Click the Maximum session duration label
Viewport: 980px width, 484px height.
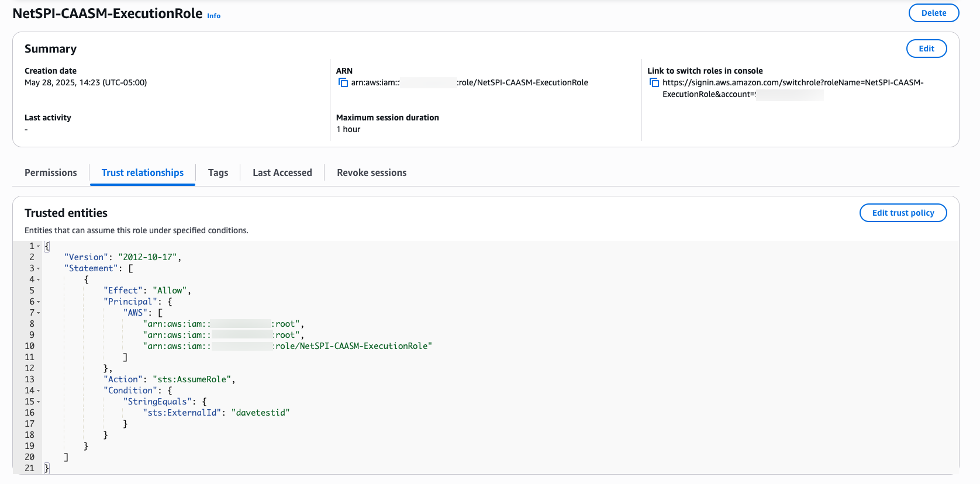click(388, 117)
